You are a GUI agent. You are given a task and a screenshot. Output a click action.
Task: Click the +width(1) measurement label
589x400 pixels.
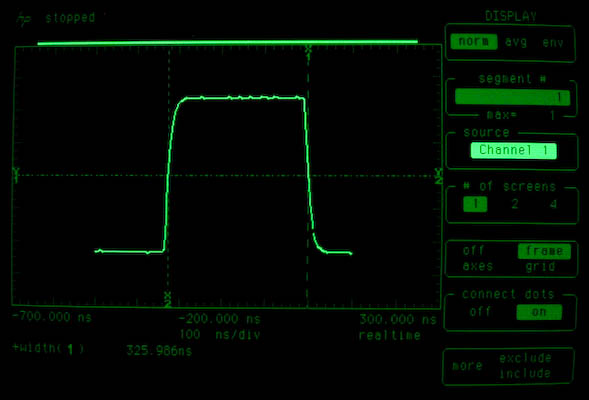click(x=49, y=349)
